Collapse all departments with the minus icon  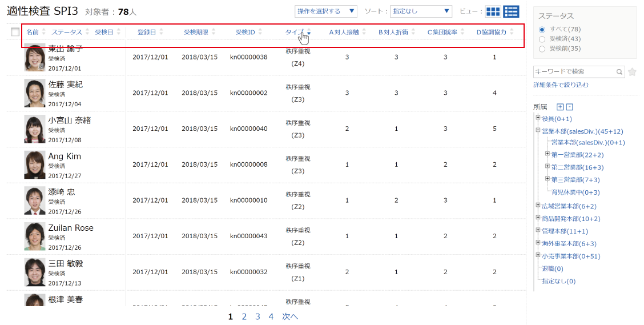point(569,107)
